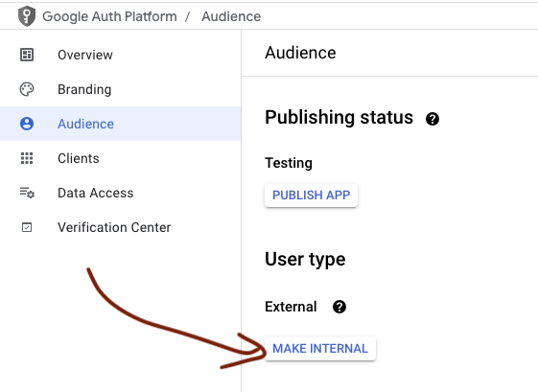
Task: Click the Testing status text
Action: [x=289, y=163]
